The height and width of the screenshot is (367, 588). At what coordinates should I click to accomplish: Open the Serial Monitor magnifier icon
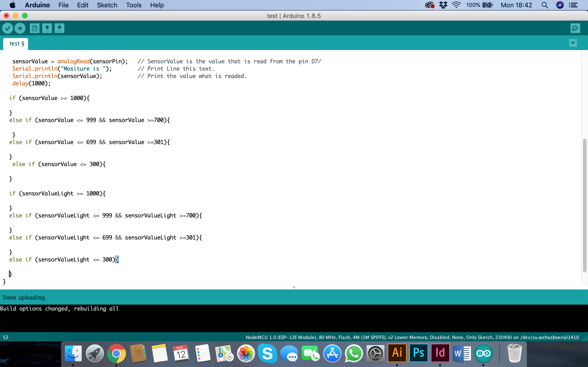[x=575, y=28]
